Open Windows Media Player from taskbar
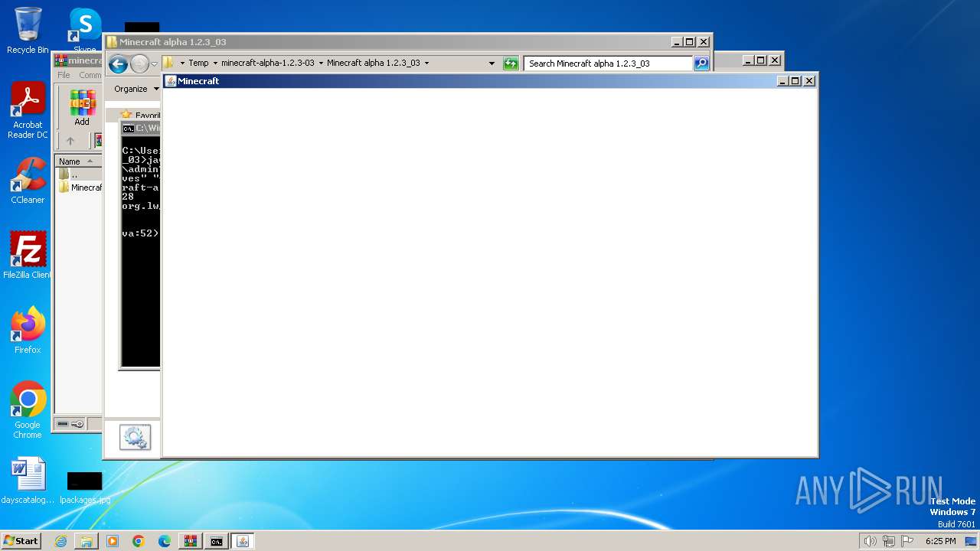The width and height of the screenshot is (980, 551). click(113, 541)
